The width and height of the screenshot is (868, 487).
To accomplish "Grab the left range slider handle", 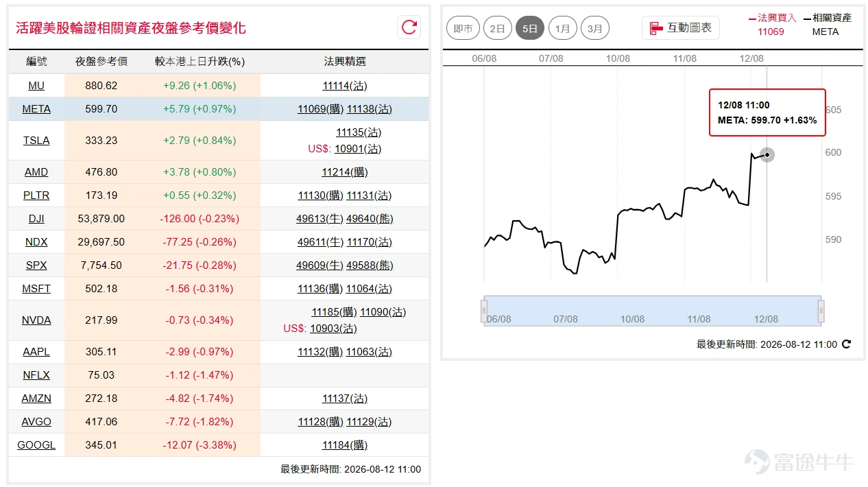I will [x=484, y=311].
